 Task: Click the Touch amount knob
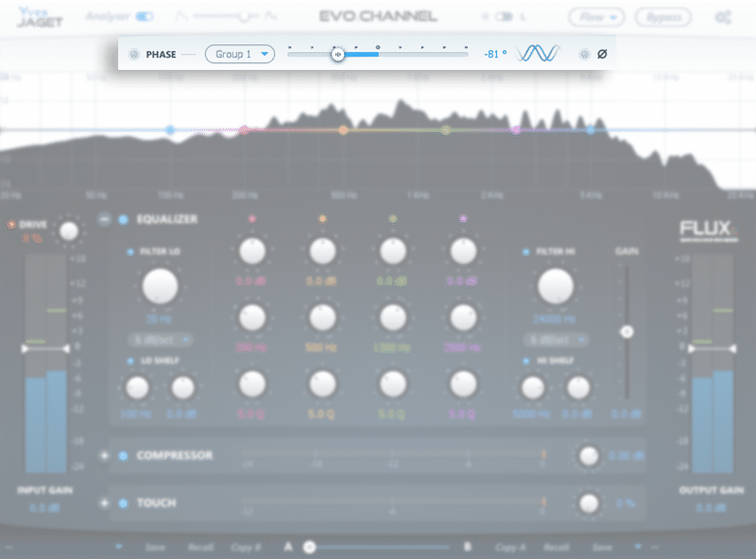(x=589, y=503)
